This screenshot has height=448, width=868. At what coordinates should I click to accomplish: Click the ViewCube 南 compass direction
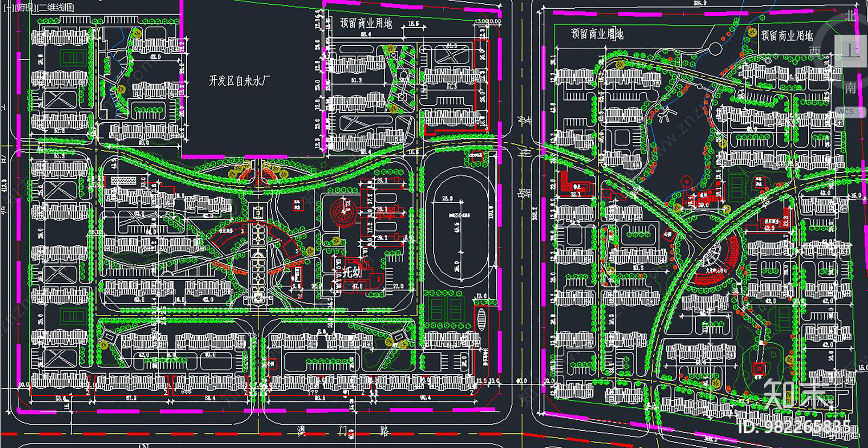[851, 87]
